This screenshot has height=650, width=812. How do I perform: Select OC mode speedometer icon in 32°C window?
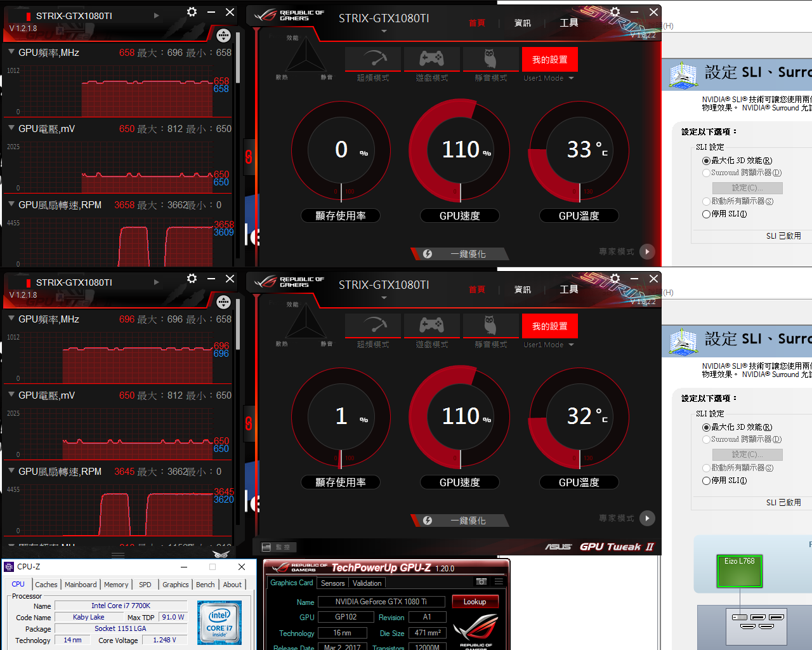click(373, 326)
